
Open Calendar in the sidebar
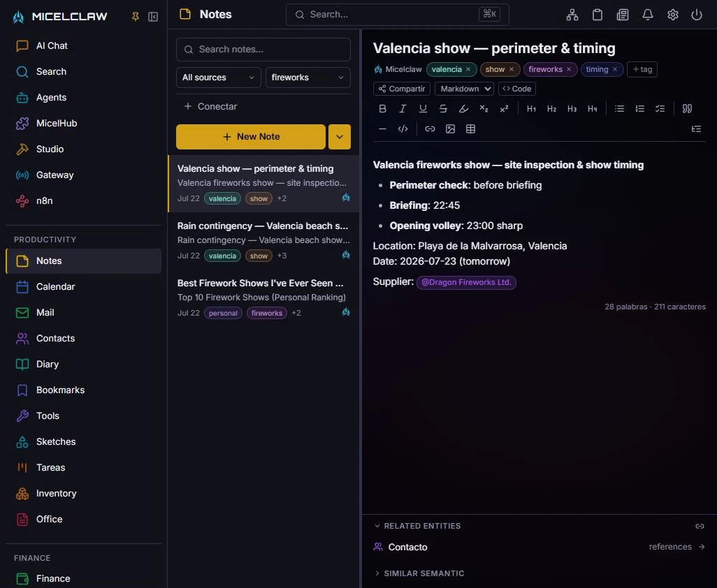tap(83, 287)
